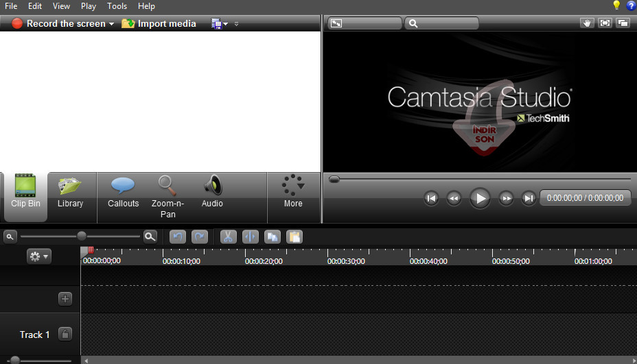Toggle full screen preview icon
This screenshot has width=637, height=364.
coord(605,23)
